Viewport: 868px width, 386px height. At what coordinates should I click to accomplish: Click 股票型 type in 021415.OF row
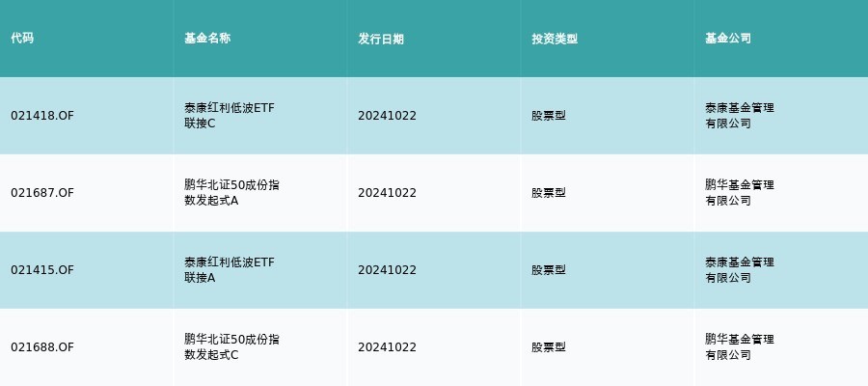(x=549, y=270)
